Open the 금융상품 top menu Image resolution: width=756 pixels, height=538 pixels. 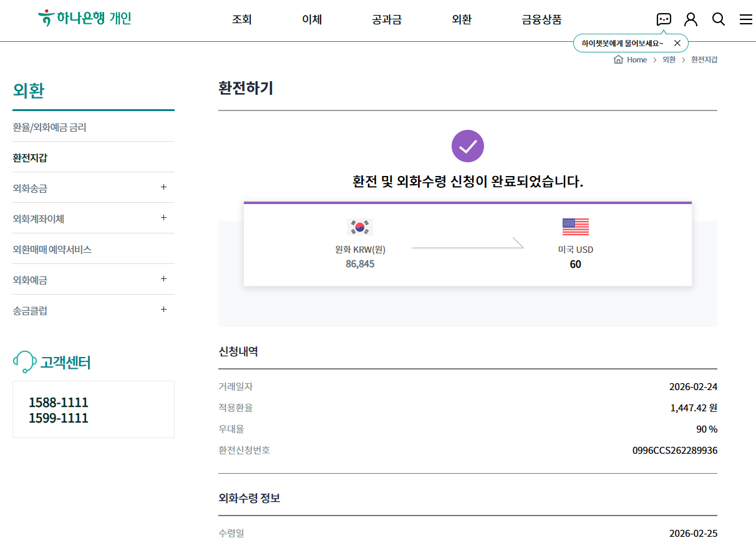click(x=541, y=19)
